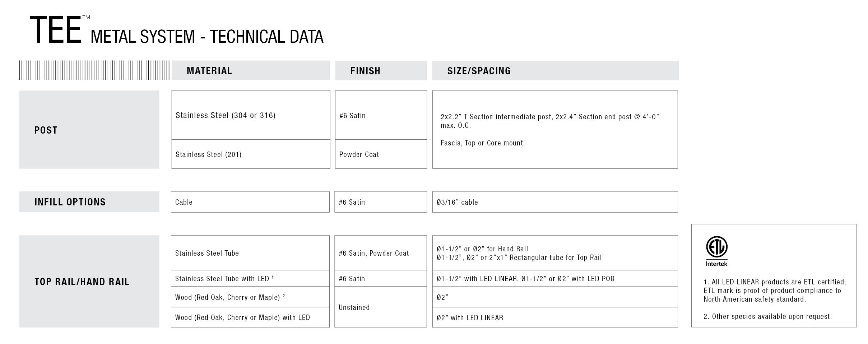Click footnote about other species available

point(767,316)
